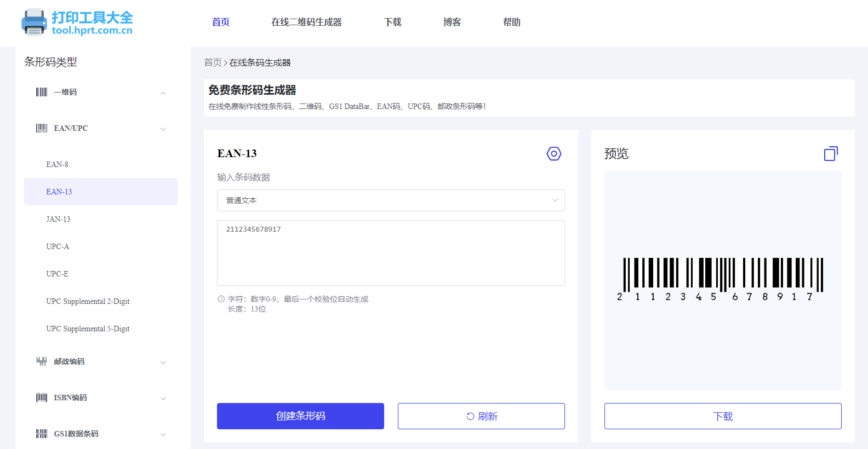The height and width of the screenshot is (449, 868).
Task: Click the generated barcode preview image
Action: pyautogui.click(x=720, y=279)
